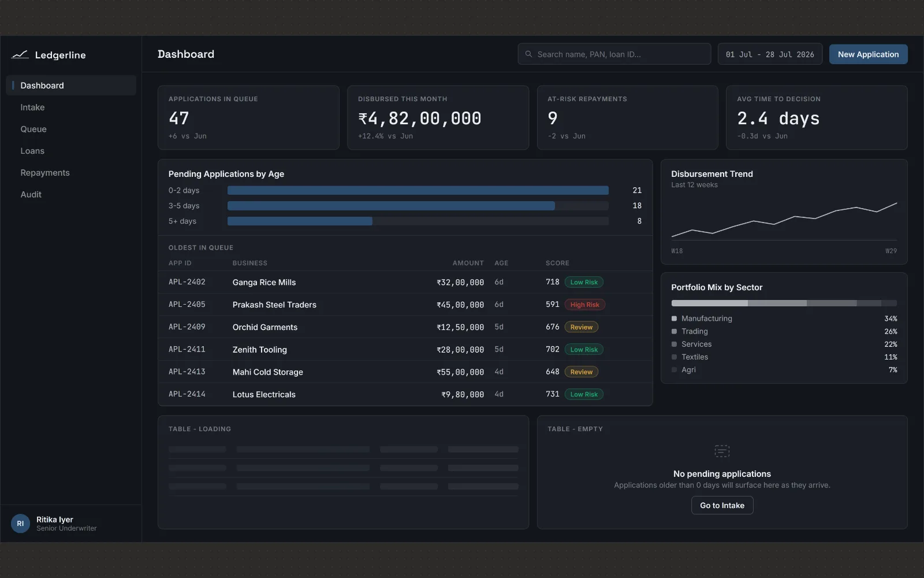This screenshot has width=924, height=578.
Task: Click the ₹55,00,000 amount cell
Action: (460, 372)
